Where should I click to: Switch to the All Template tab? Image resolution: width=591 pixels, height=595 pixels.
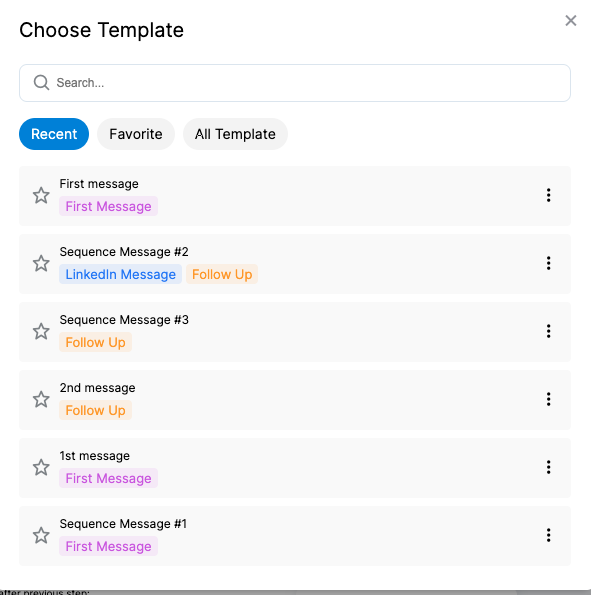(235, 134)
